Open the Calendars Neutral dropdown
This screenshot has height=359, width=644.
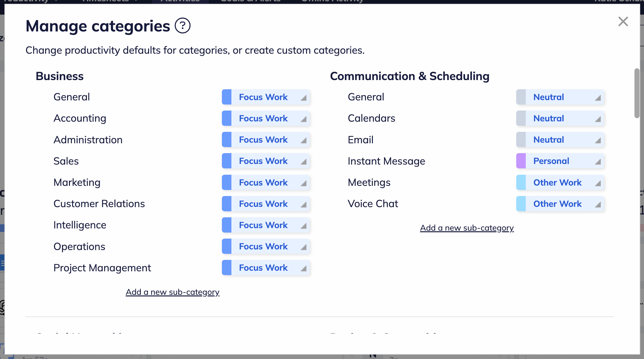[560, 119]
